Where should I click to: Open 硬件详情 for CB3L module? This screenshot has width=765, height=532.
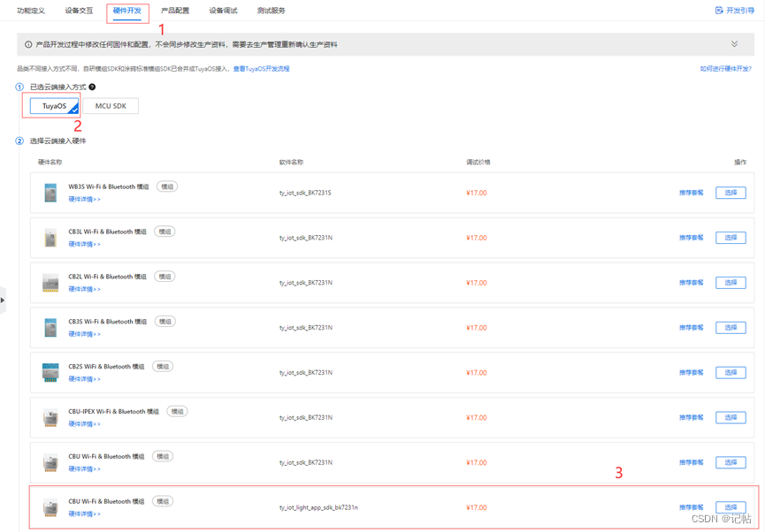84,244
